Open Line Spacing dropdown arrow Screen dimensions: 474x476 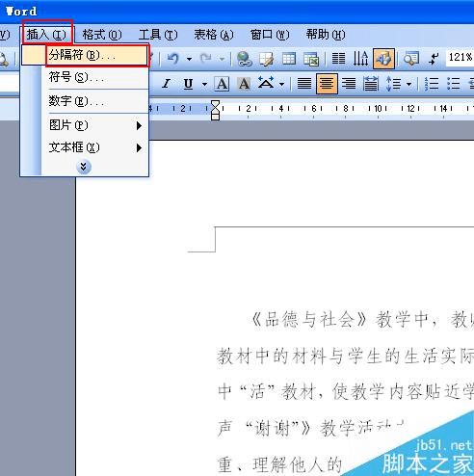pyautogui.click(x=408, y=84)
